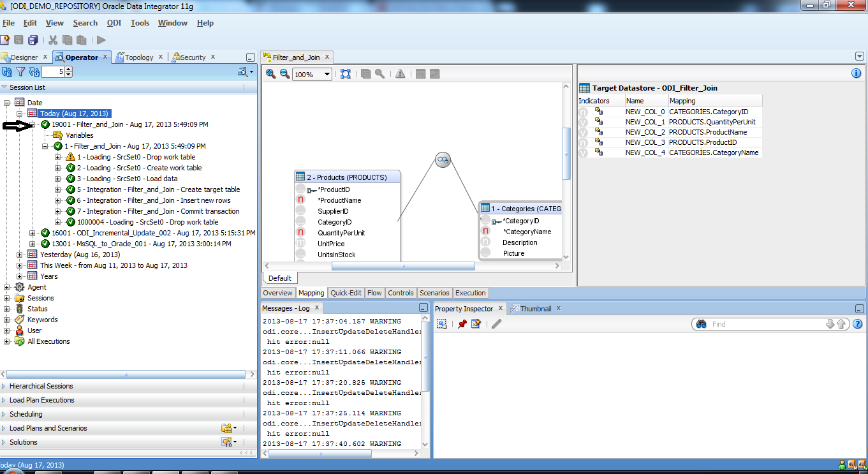Expand session 16001 ODI_Incremental_Update_002
This screenshot has height=474, width=868.
[33, 233]
